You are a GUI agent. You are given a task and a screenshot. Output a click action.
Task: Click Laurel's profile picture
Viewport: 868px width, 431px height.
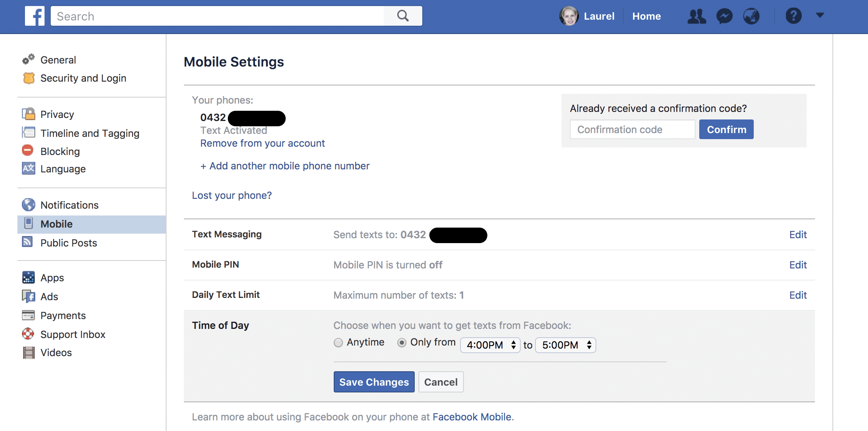click(569, 16)
